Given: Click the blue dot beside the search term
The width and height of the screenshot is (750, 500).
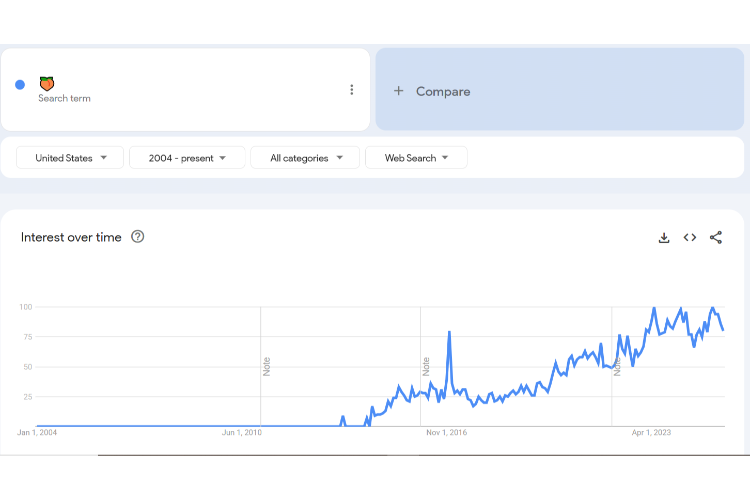Looking at the screenshot, I should click(x=20, y=85).
